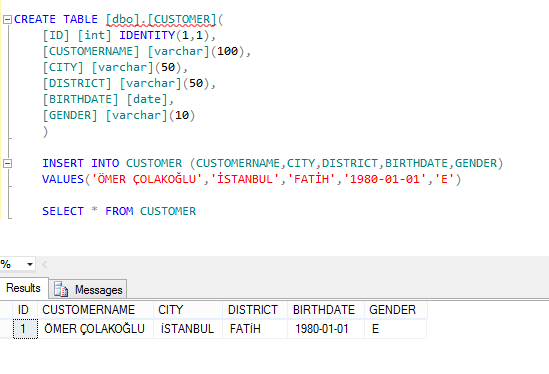
Task: Click the horizontal scroll left arrow
Action: click(44, 264)
